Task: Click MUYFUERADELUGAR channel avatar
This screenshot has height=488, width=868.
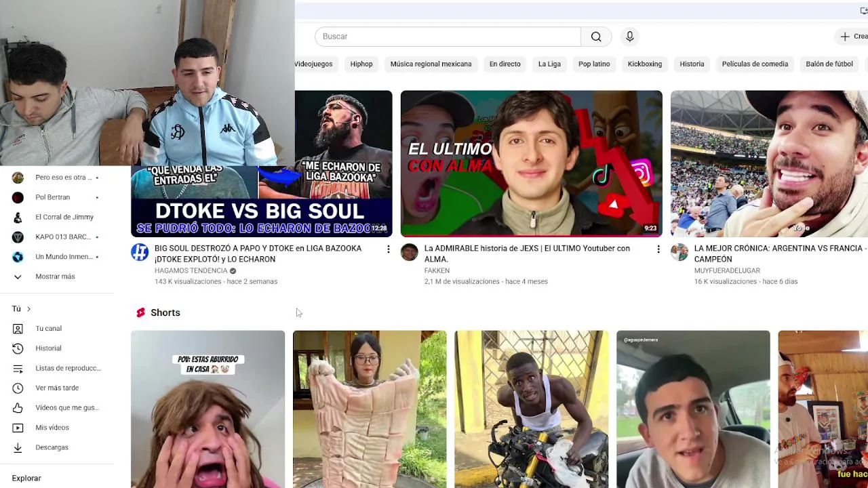Action: (679, 252)
